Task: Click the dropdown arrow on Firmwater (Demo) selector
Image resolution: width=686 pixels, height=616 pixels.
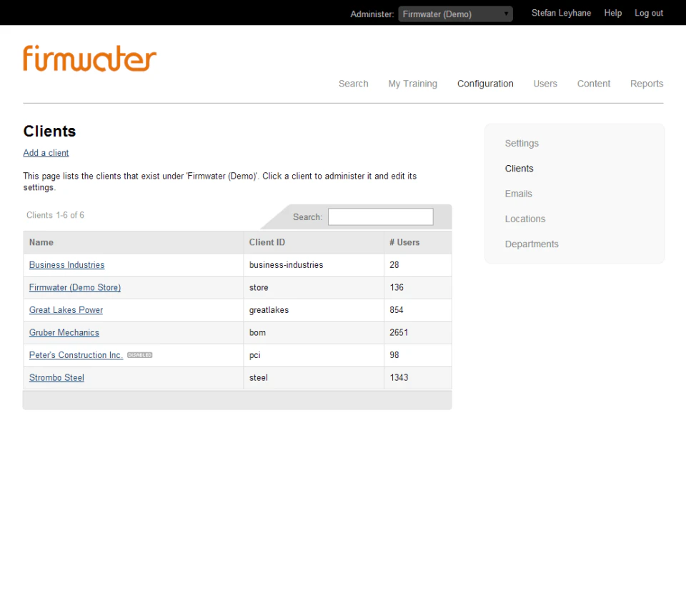Action: (506, 13)
